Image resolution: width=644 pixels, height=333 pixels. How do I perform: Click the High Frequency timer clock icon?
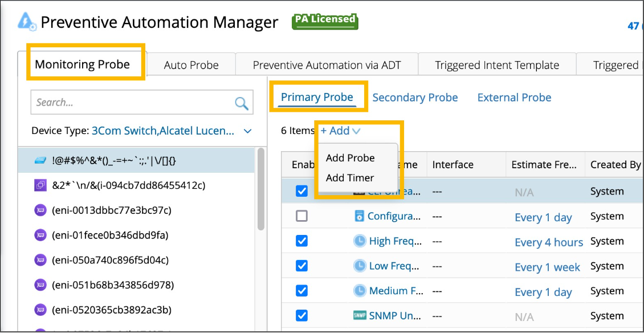click(360, 241)
